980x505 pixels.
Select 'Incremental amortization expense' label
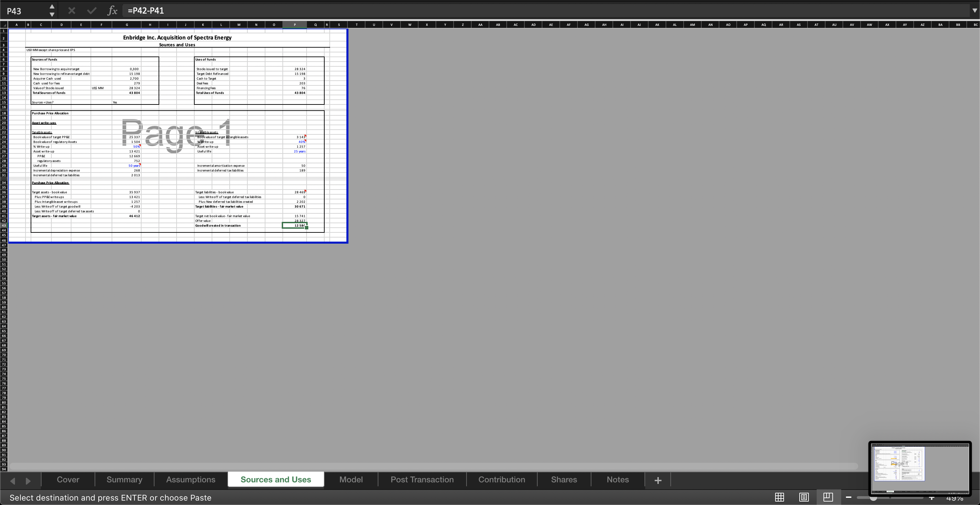click(x=220, y=165)
